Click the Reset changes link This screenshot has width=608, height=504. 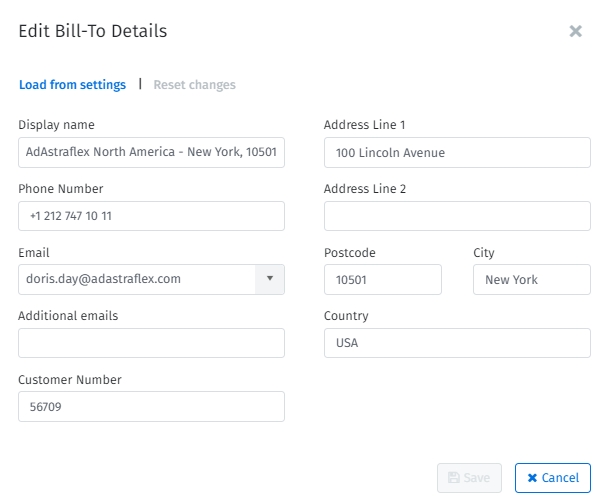tap(194, 85)
